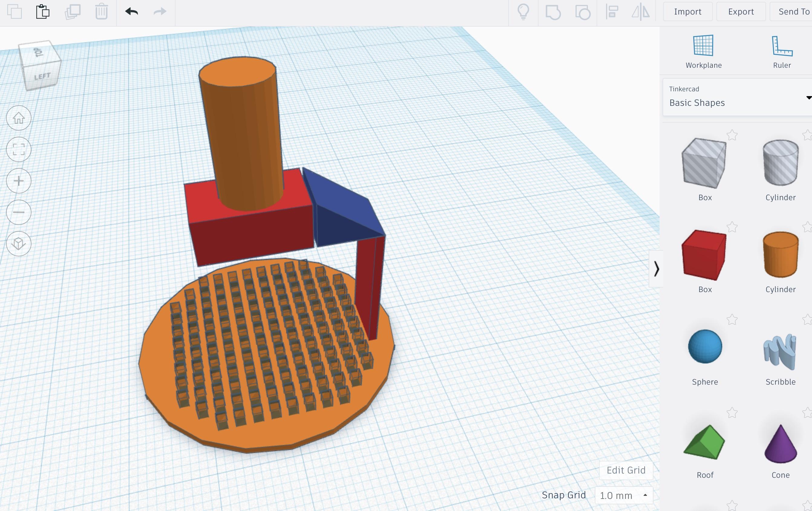Fit all in view
The image size is (812, 511).
19,149
